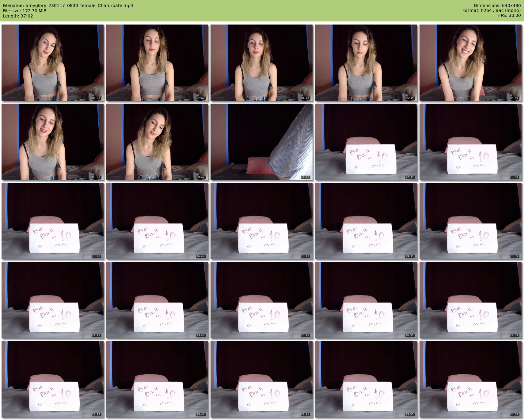Click the thumbnail marked 18:11
524x420 pixels.
coord(262,221)
